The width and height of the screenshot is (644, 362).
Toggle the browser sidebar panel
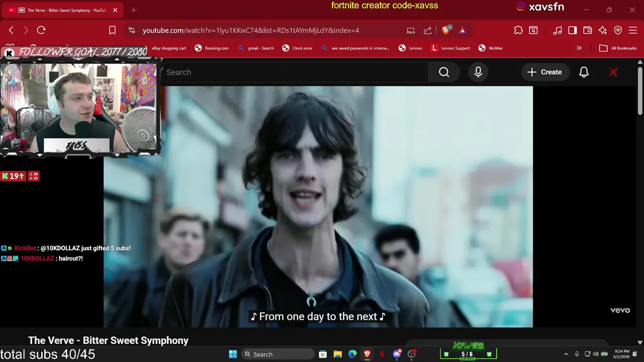point(573,30)
